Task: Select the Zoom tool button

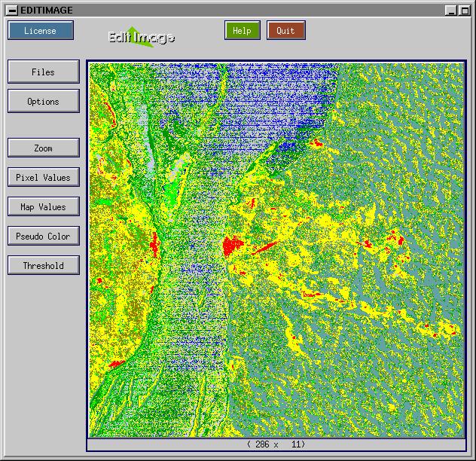Action: pyautogui.click(x=44, y=148)
